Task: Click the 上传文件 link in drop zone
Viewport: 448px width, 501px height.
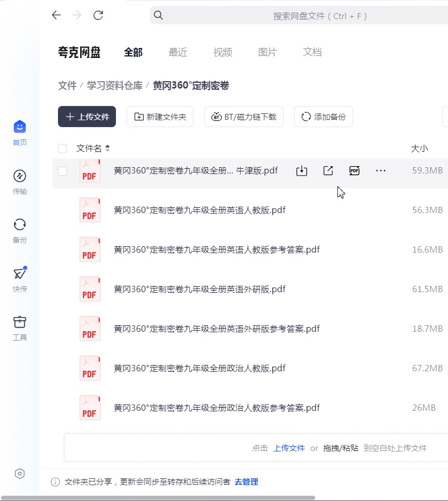Action: click(289, 448)
